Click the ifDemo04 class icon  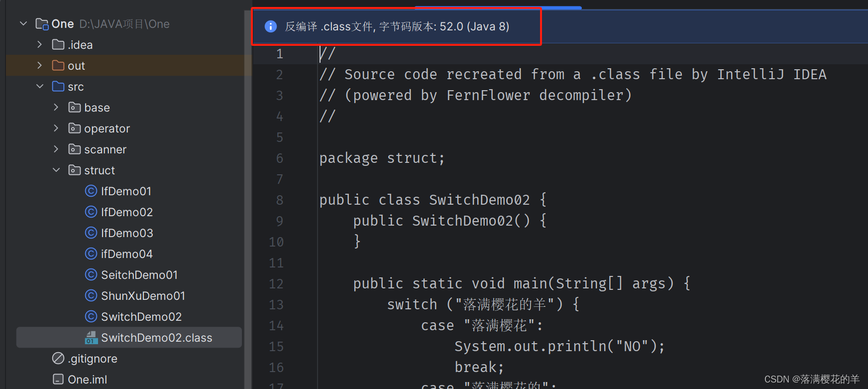point(91,254)
